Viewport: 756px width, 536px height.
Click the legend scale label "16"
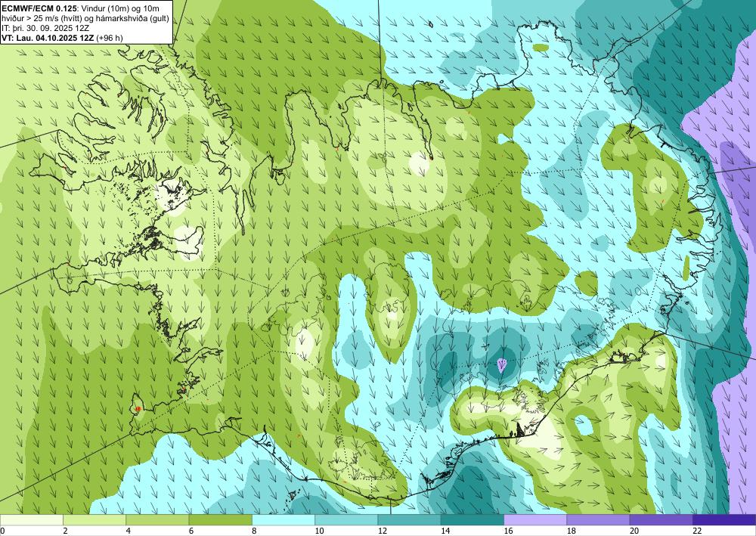(x=508, y=531)
